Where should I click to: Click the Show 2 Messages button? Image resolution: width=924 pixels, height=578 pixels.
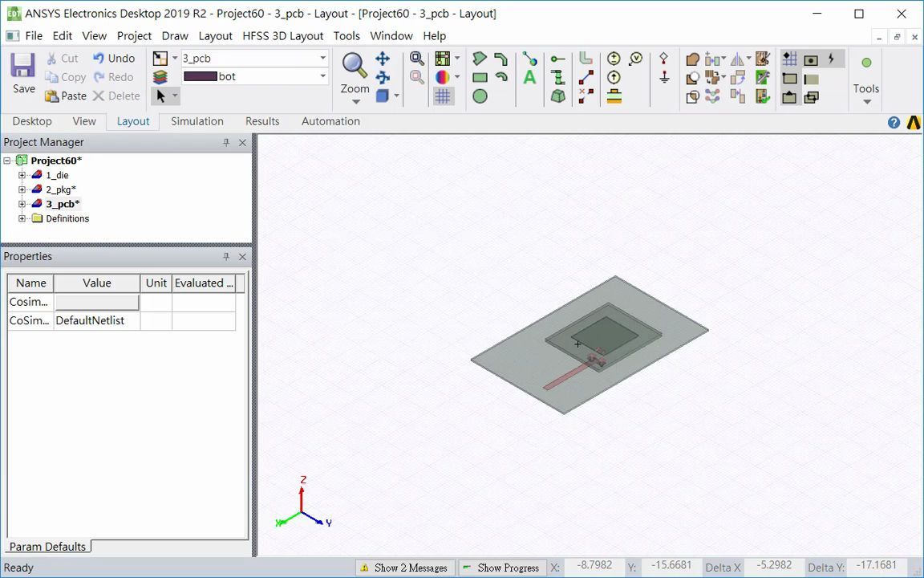pos(405,568)
